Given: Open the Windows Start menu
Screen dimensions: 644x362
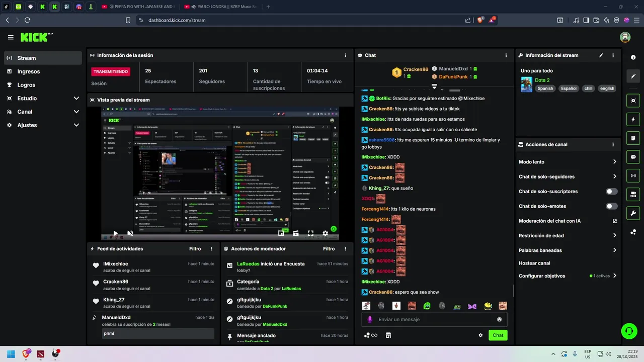Looking at the screenshot, I should point(11,354).
